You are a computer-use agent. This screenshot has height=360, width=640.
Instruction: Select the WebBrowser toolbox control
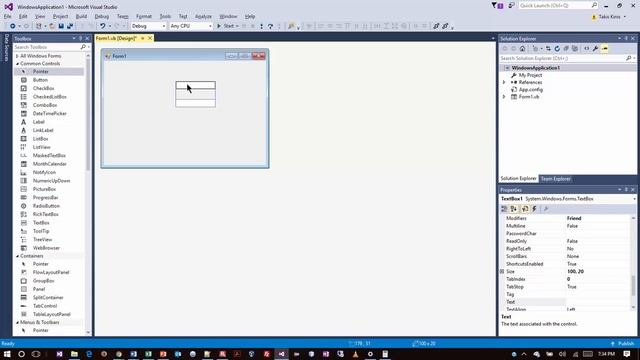tap(46, 248)
